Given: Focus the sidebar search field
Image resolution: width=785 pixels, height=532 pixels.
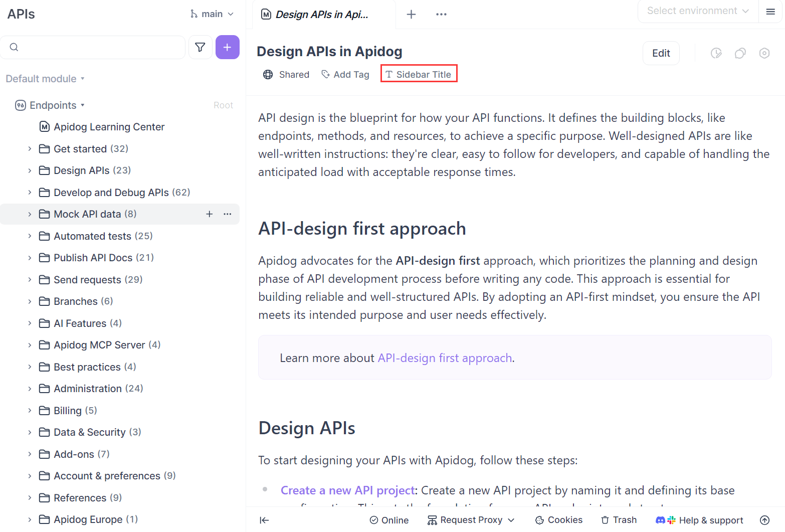Looking at the screenshot, I should (93, 47).
